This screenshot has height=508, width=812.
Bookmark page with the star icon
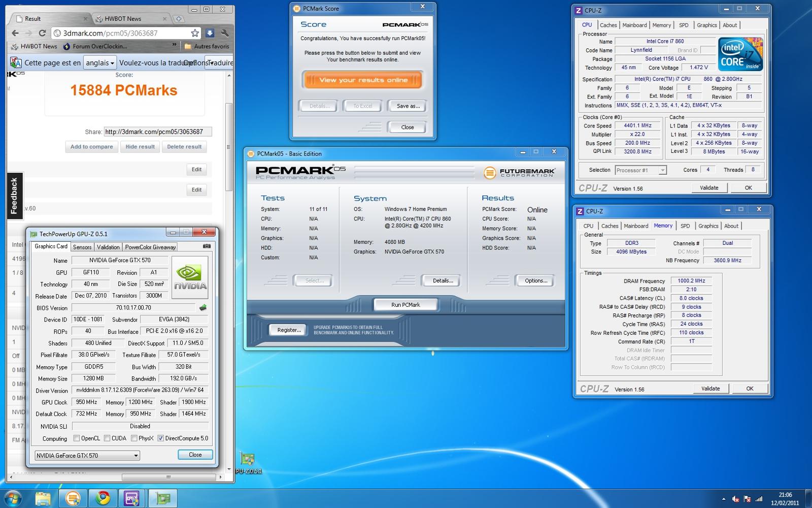[195, 33]
